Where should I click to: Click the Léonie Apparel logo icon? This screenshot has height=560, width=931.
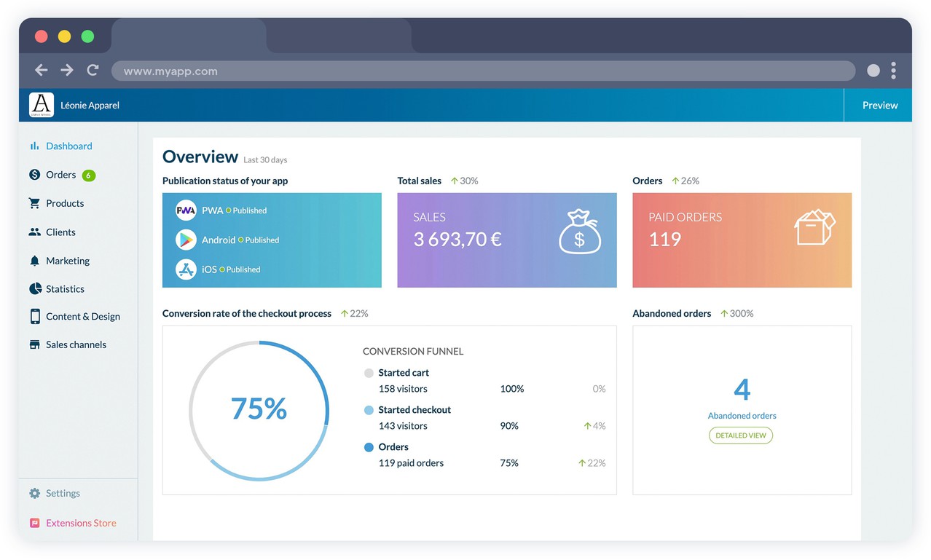42,105
